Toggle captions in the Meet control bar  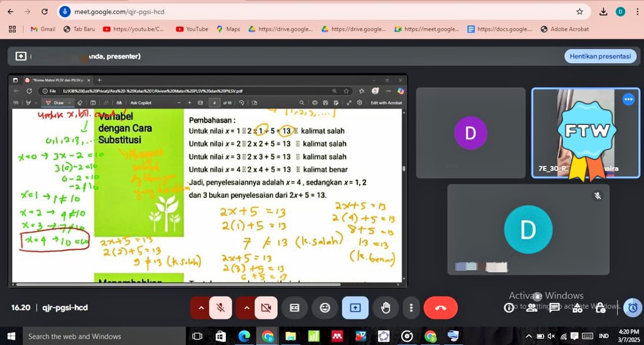(x=294, y=308)
